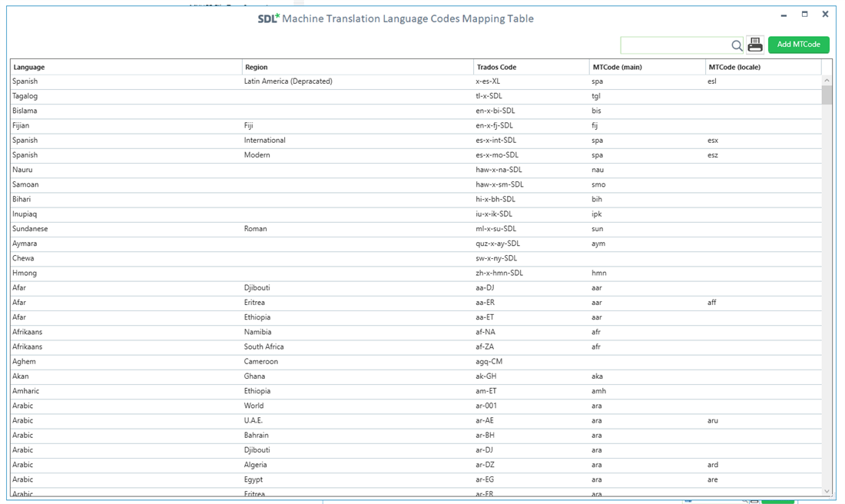Select the esl locale code cell

(712, 81)
